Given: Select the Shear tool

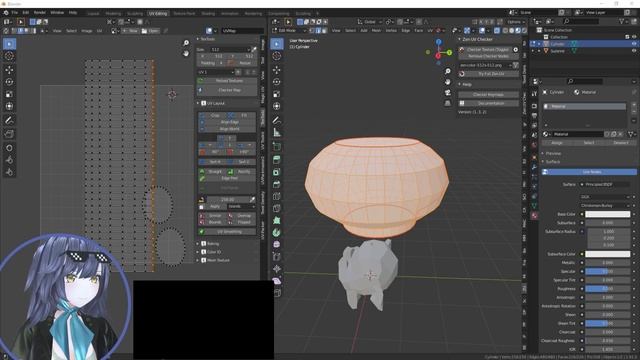Looking at the screenshot, I should tap(277, 281).
